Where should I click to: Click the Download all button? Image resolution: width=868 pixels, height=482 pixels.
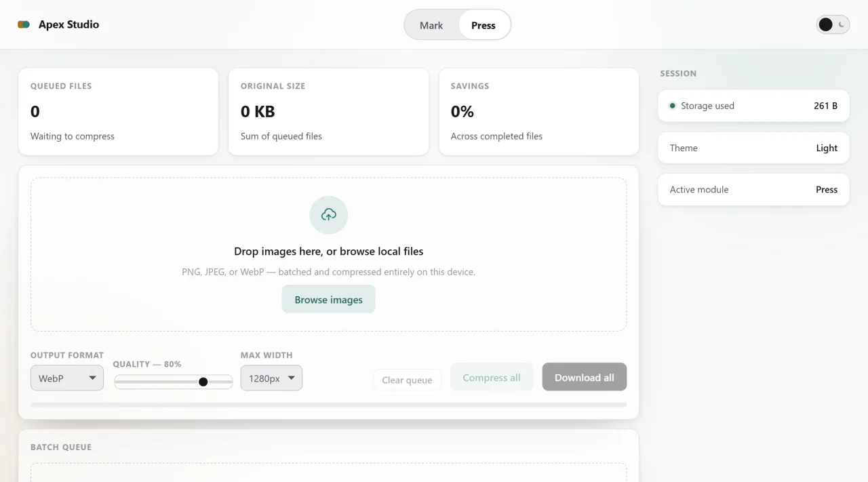click(x=585, y=378)
